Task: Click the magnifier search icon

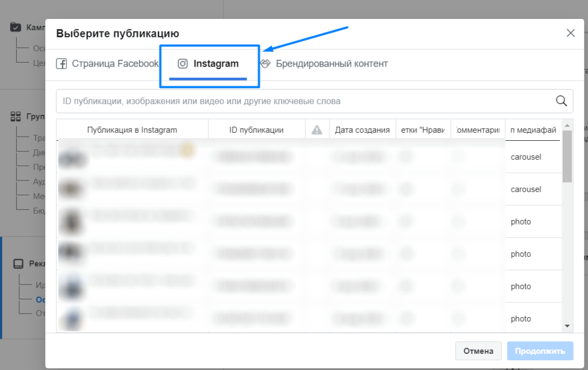Action: click(x=561, y=101)
